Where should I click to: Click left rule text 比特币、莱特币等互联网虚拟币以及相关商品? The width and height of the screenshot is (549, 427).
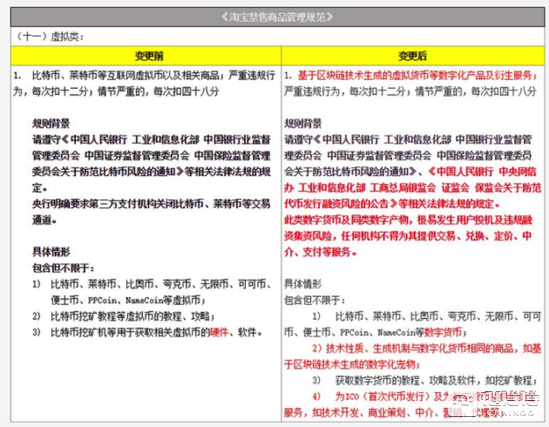pyautogui.click(x=126, y=75)
